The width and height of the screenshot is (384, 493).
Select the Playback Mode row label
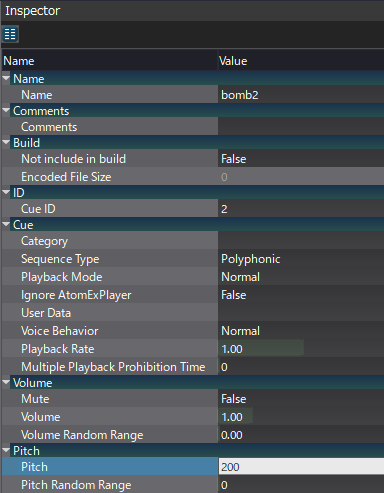pos(62,277)
